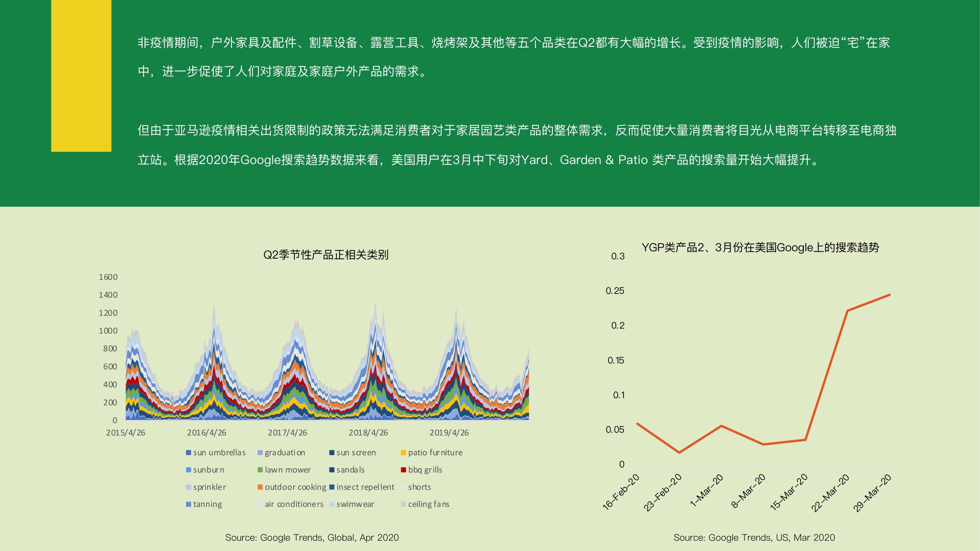The height and width of the screenshot is (551, 980).
Task: Click the patio furniture yellow legend swatch
Action: pyautogui.click(x=403, y=453)
